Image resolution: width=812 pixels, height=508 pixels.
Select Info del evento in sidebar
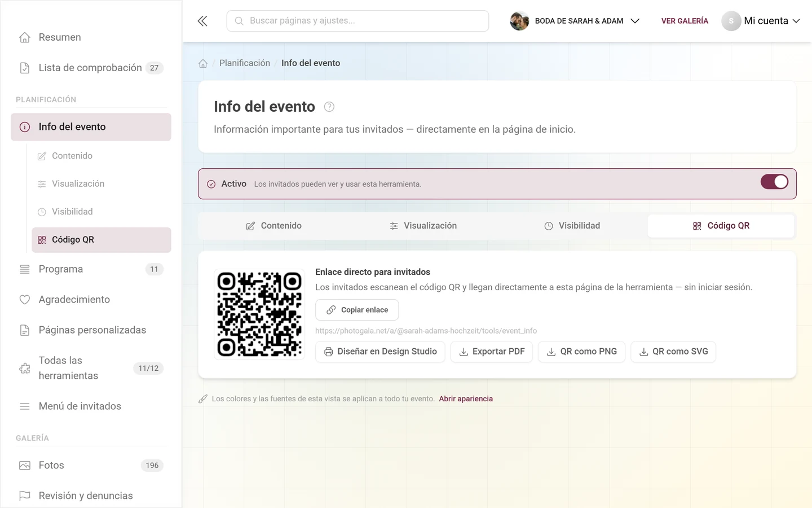pyautogui.click(x=91, y=127)
